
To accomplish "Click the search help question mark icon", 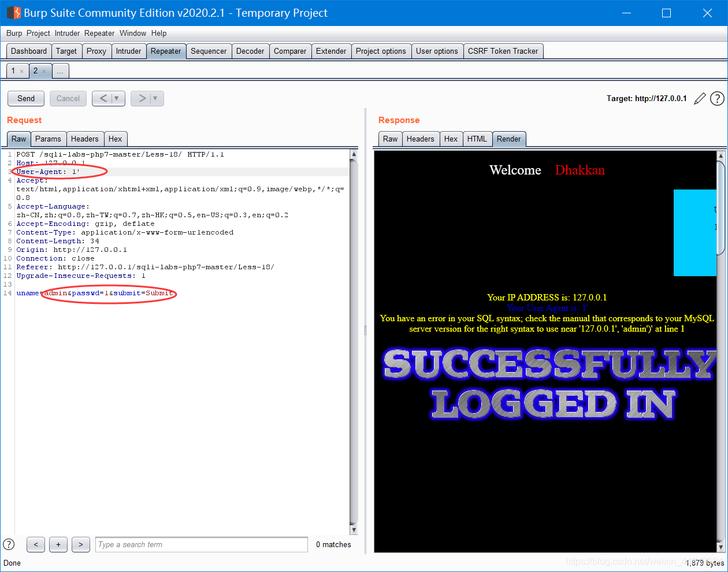I will (x=9, y=544).
